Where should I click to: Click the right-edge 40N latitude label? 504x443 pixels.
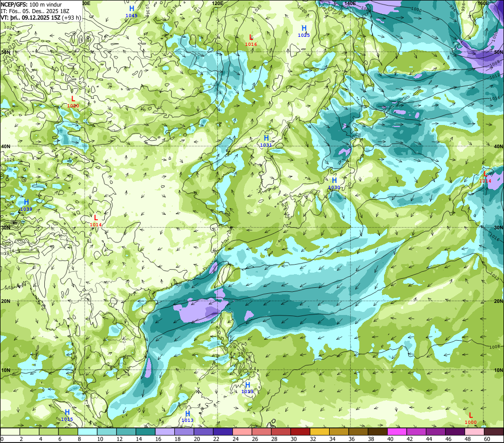click(498, 146)
